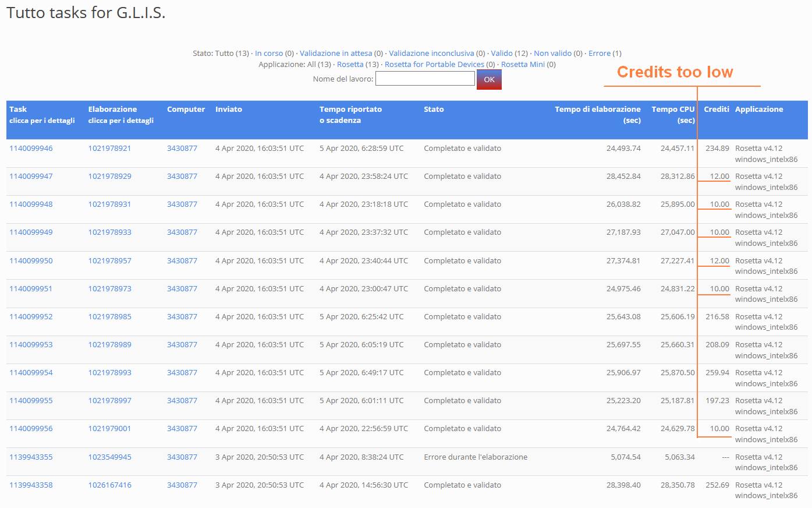Open task 1140099951 details
812x508 pixels.
pos(31,288)
